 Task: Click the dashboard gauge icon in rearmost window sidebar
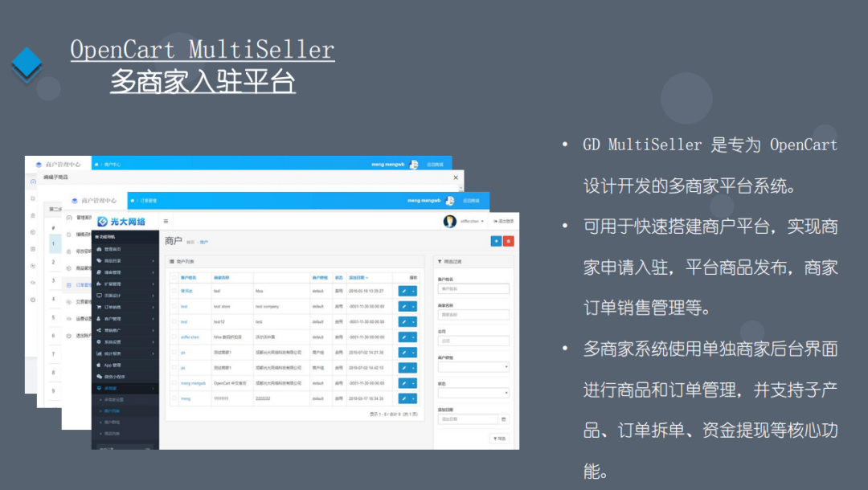[x=33, y=182]
